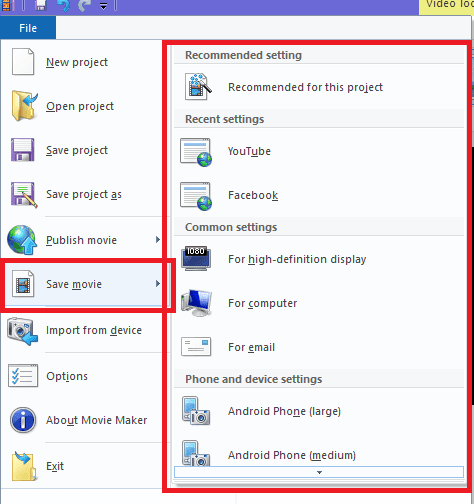
Task: Click the Open project folder icon
Action: click(x=24, y=106)
